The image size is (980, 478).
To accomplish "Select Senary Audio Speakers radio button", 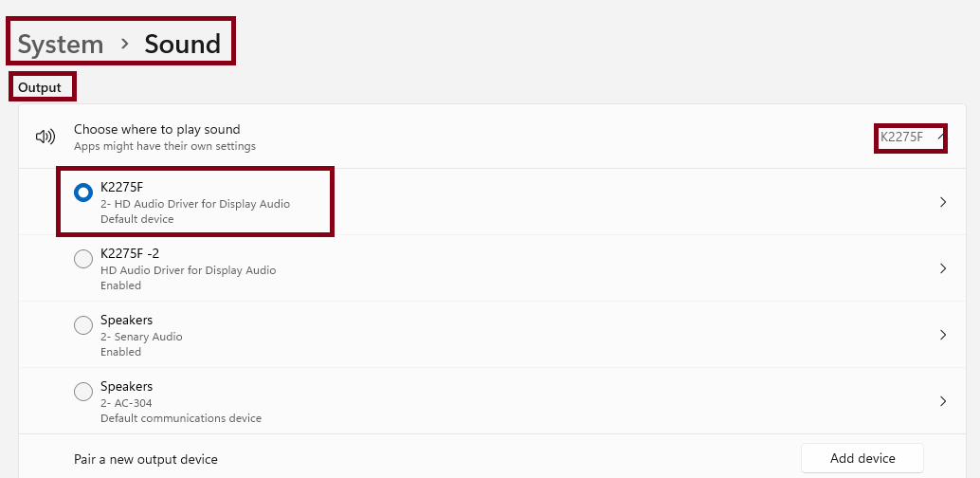I will (83, 325).
